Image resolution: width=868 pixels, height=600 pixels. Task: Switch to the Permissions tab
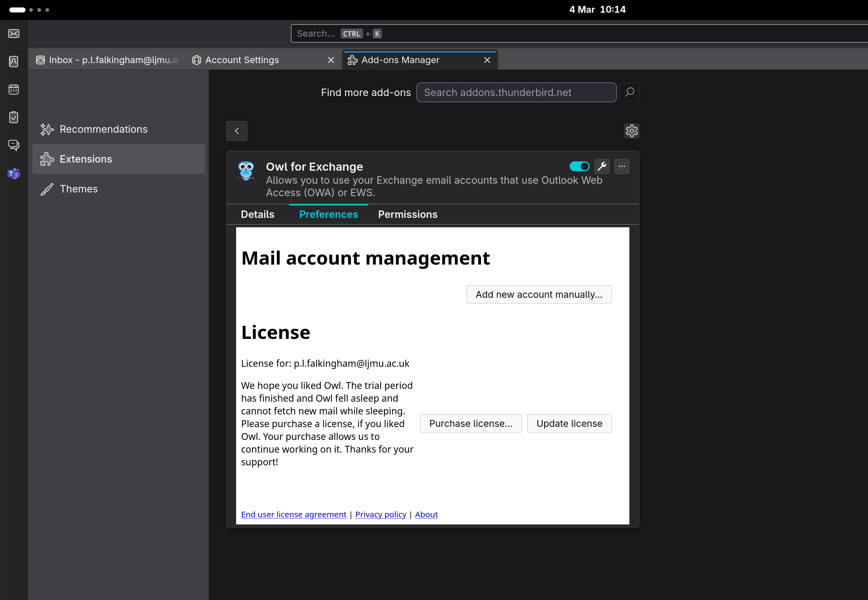[408, 214]
